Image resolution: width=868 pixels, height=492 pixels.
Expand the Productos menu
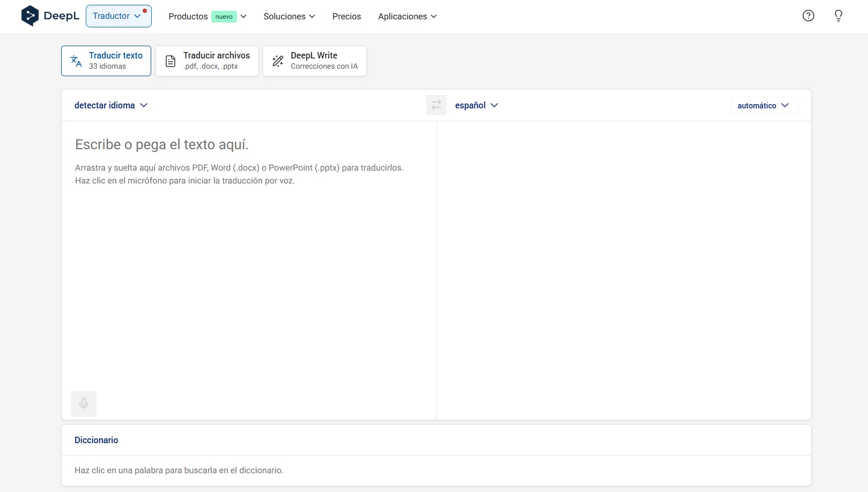207,17
